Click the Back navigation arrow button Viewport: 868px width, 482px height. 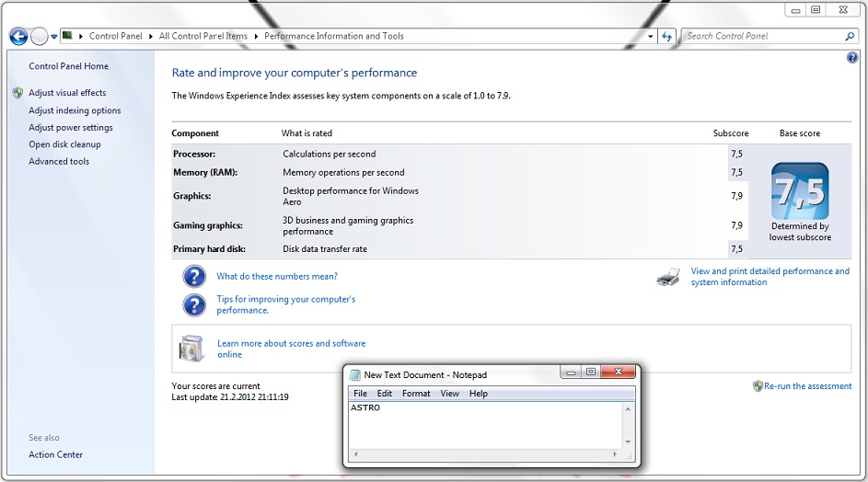(x=18, y=37)
